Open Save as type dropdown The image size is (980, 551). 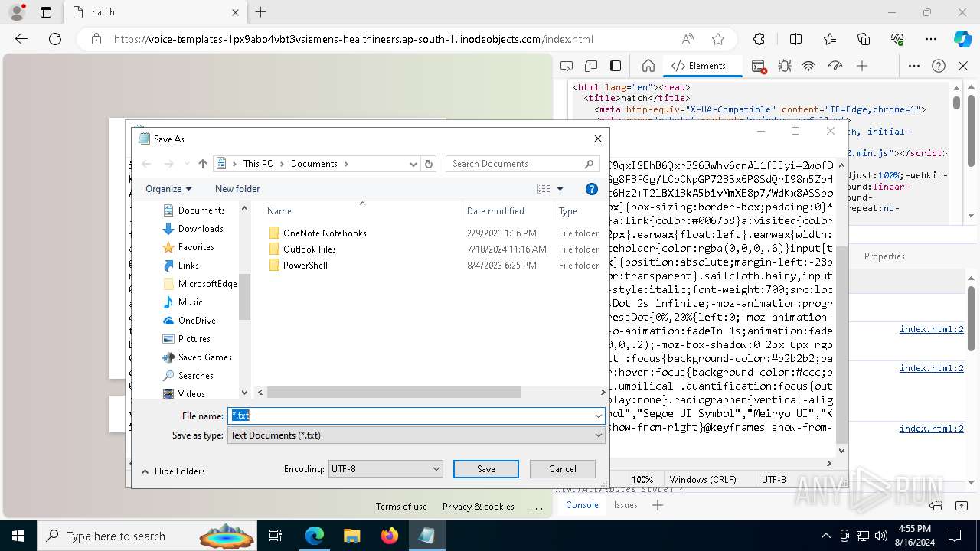[598, 435]
